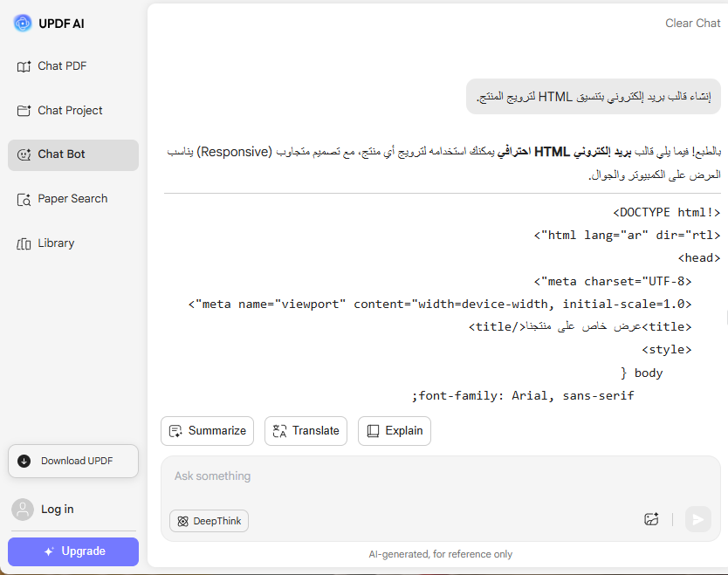Click the font-family Arial code line
728x575 pixels.
523,396
